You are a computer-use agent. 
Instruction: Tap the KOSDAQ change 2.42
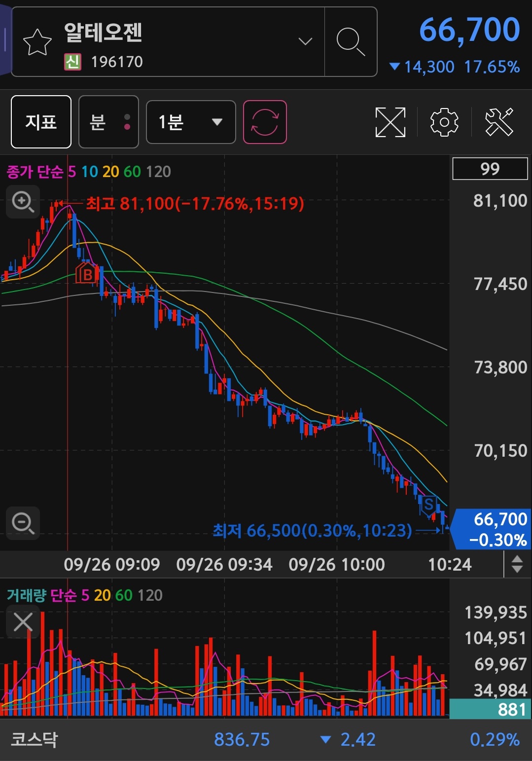358,740
